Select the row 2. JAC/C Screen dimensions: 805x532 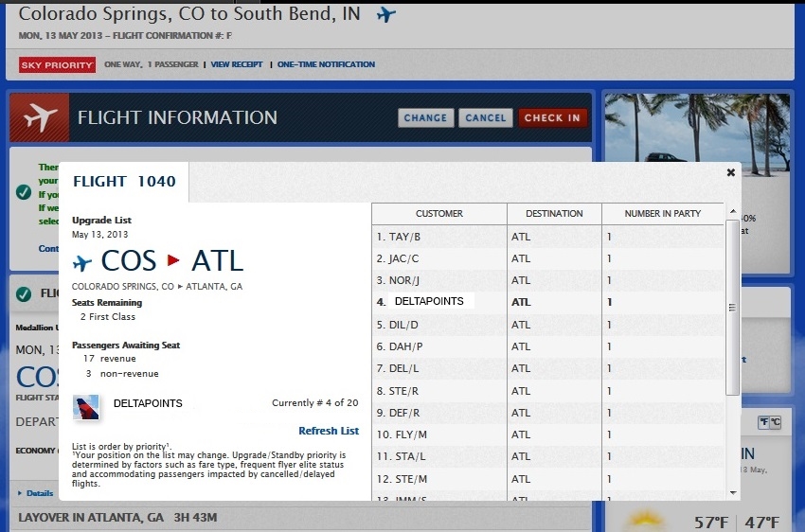(547, 258)
